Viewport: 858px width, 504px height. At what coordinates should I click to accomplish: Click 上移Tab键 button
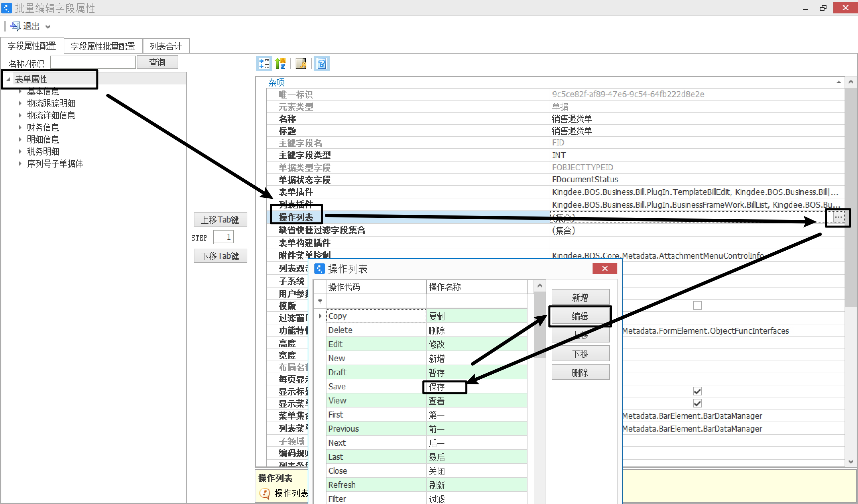point(220,219)
